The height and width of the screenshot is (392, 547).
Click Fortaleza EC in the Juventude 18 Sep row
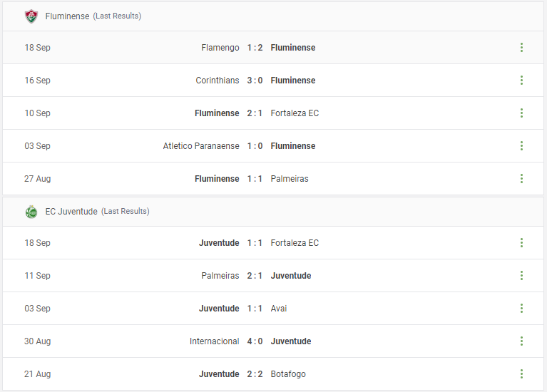pos(295,243)
